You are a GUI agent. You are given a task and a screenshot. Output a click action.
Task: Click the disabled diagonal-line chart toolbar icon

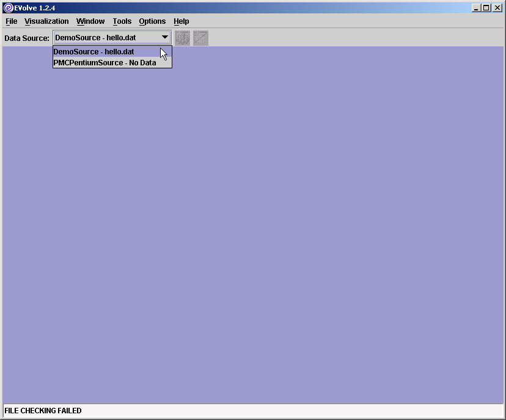[x=200, y=38]
